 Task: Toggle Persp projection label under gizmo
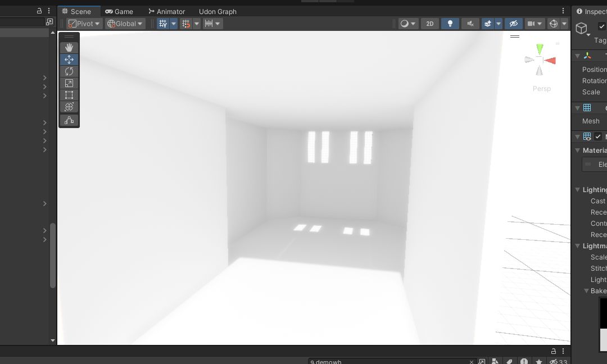click(x=542, y=89)
